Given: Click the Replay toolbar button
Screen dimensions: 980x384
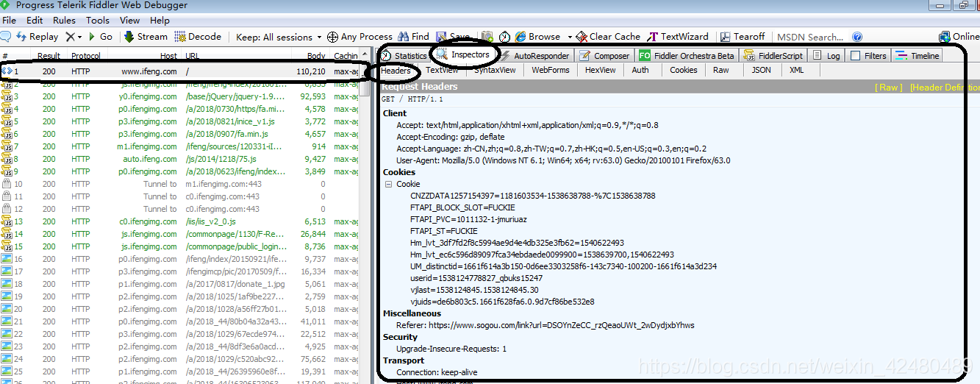Looking at the screenshot, I should (x=37, y=37).
